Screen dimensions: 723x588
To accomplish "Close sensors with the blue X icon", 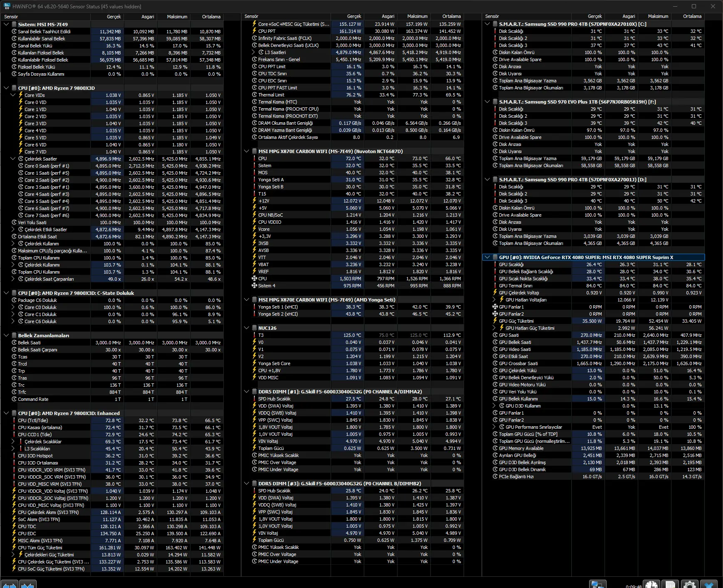I will [709, 584].
